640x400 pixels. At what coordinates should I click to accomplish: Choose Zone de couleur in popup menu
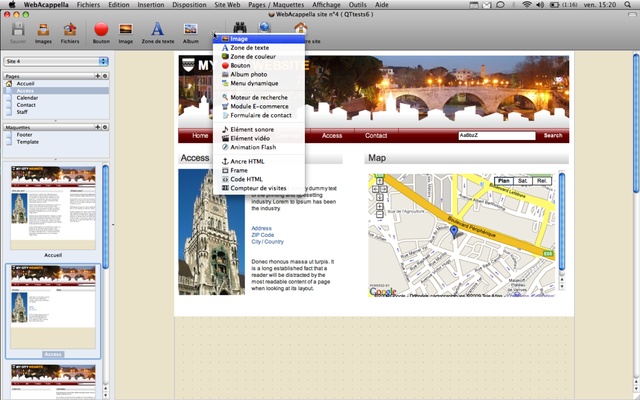259,57
